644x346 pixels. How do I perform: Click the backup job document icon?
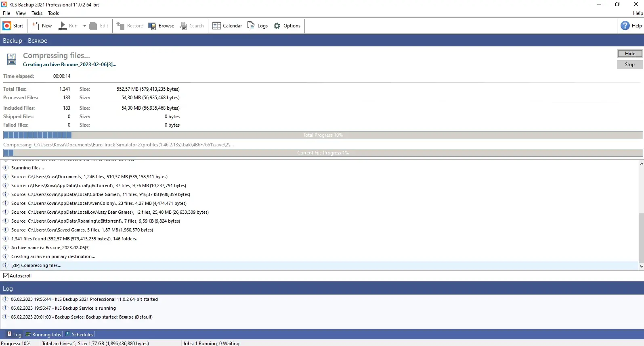(12, 59)
